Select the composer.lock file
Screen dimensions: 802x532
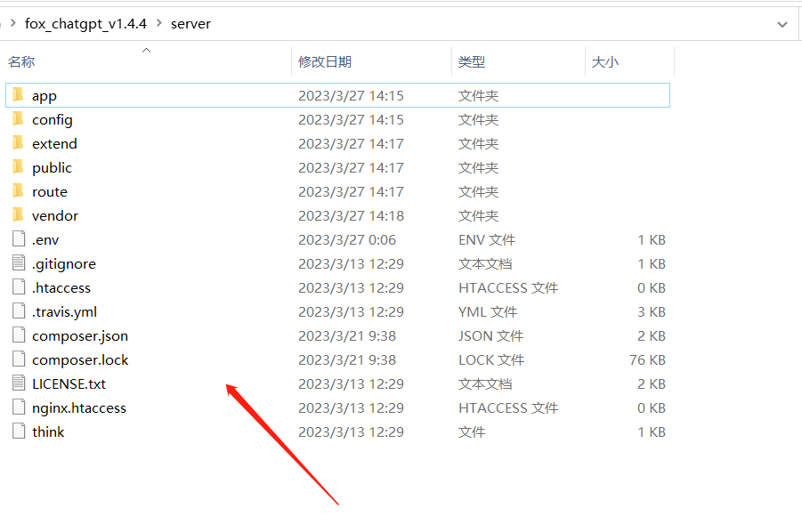[80, 359]
